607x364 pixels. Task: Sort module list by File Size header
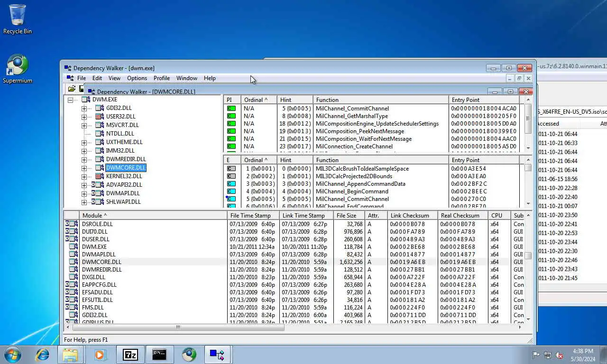point(348,216)
